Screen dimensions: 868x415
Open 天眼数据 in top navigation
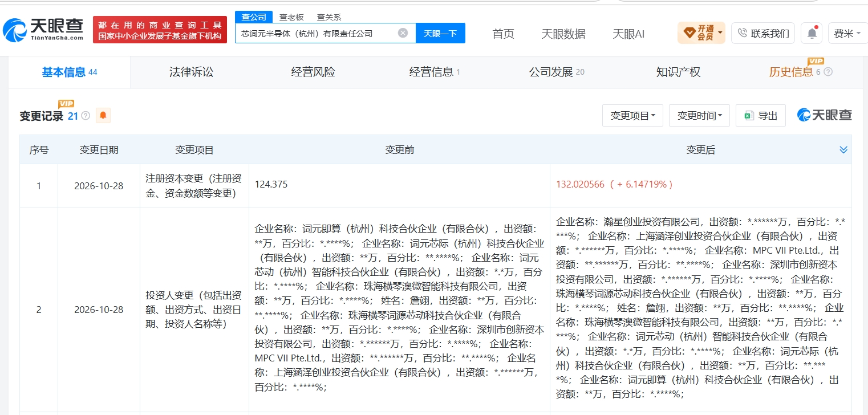[x=563, y=34]
